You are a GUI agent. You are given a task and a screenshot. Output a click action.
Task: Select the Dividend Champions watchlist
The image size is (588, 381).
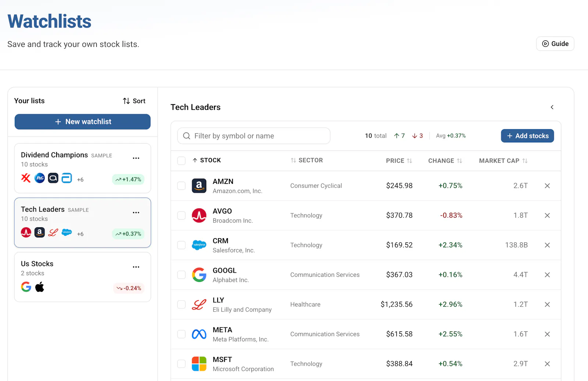tap(82, 168)
